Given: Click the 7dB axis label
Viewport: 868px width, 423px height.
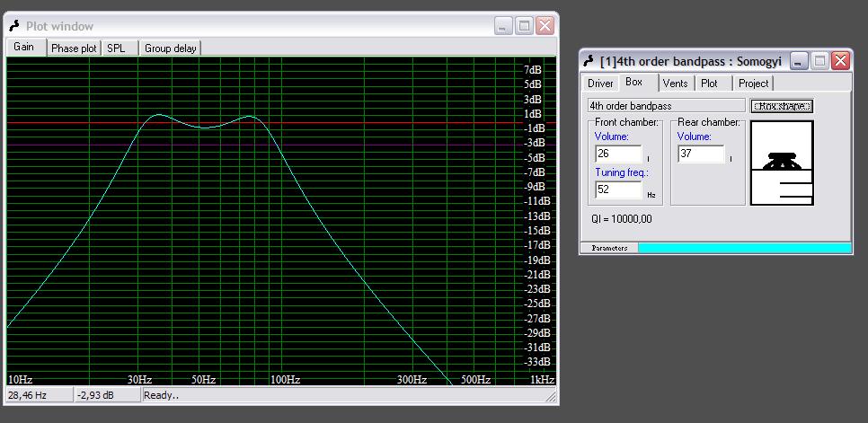Looking at the screenshot, I should click(533, 70).
